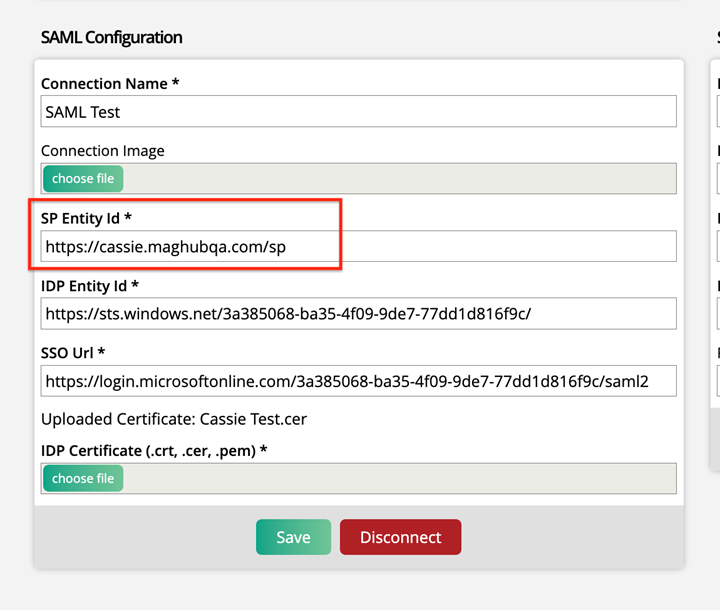Focus the SP Entity Id text field
This screenshot has width=720, height=610.
[x=358, y=246]
